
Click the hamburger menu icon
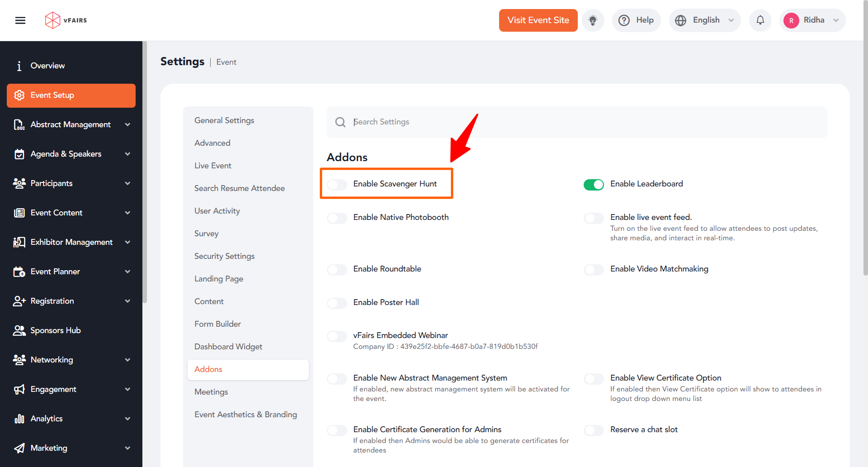pos(20,20)
